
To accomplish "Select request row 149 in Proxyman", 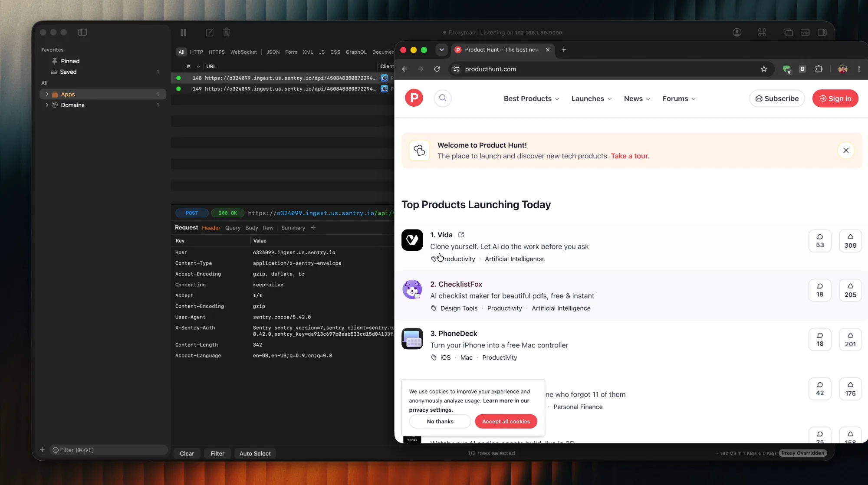I will click(282, 88).
